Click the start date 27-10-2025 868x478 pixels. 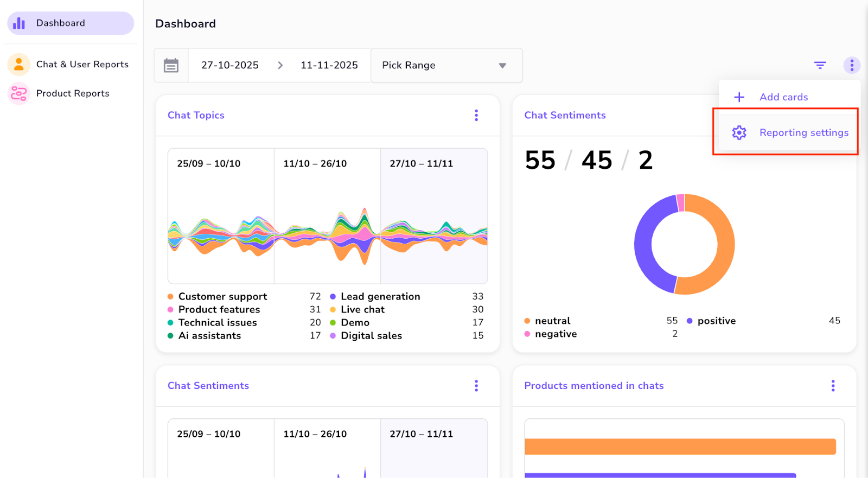point(230,65)
